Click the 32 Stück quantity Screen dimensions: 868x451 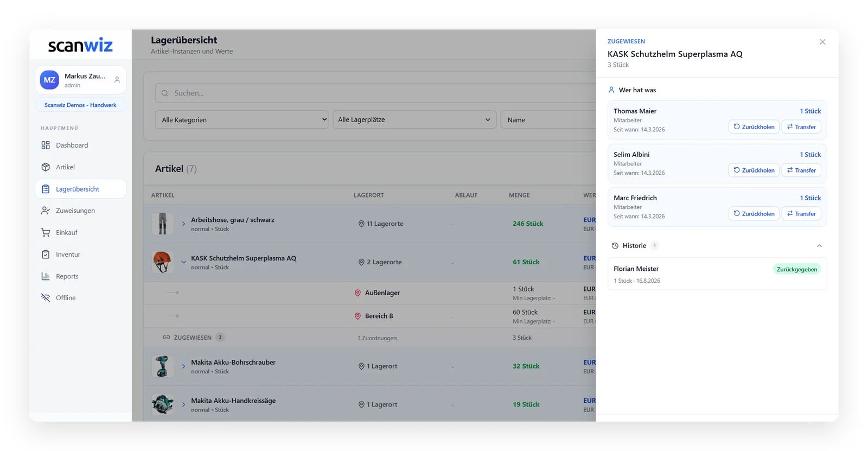pyautogui.click(x=526, y=366)
